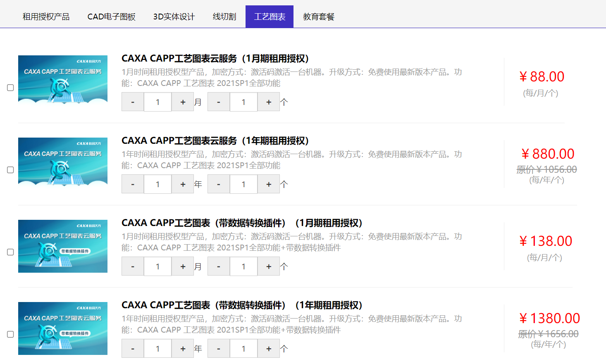Image resolution: width=606 pixels, height=364 pixels.
Task: Decrease unit count for 云服务 1年期 product
Action: pos(219,184)
